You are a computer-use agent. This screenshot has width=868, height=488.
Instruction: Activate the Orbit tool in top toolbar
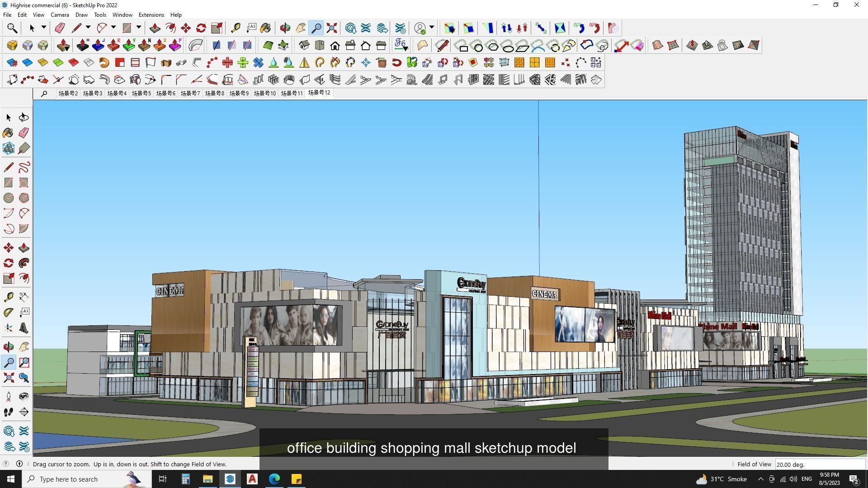click(285, 28)
